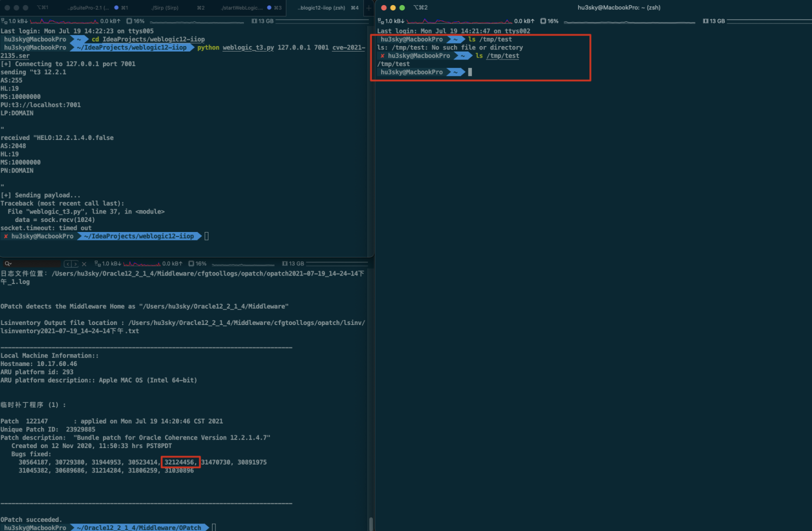Click IdeaProjects/weblogic12-iiop in cd command

[x=153, y=39]
